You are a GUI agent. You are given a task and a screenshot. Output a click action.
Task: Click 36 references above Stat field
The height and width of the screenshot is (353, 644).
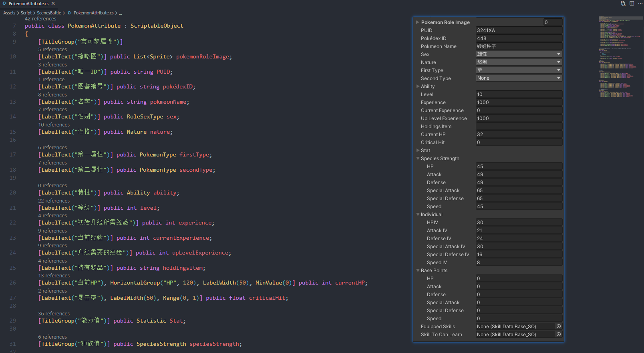pyautogui.click(x=54, y=314)
